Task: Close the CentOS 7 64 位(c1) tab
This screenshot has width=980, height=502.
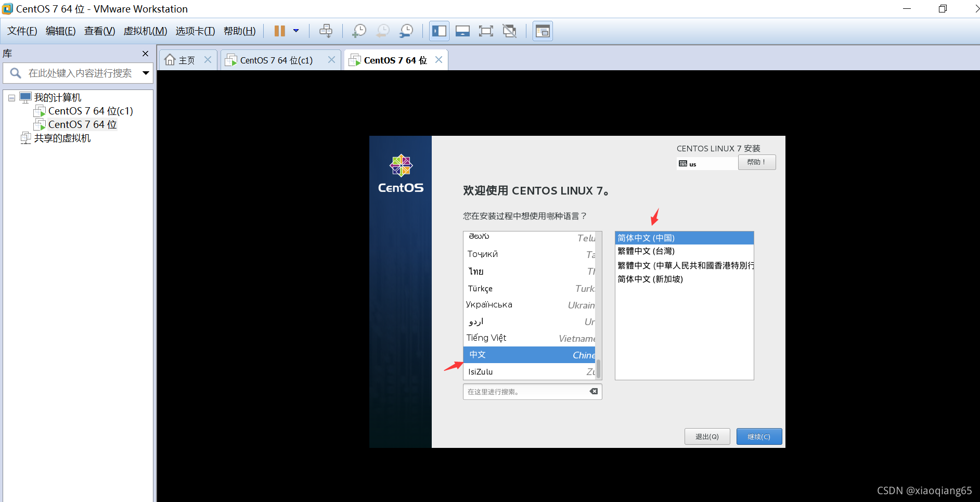Action: click(331, 60)
